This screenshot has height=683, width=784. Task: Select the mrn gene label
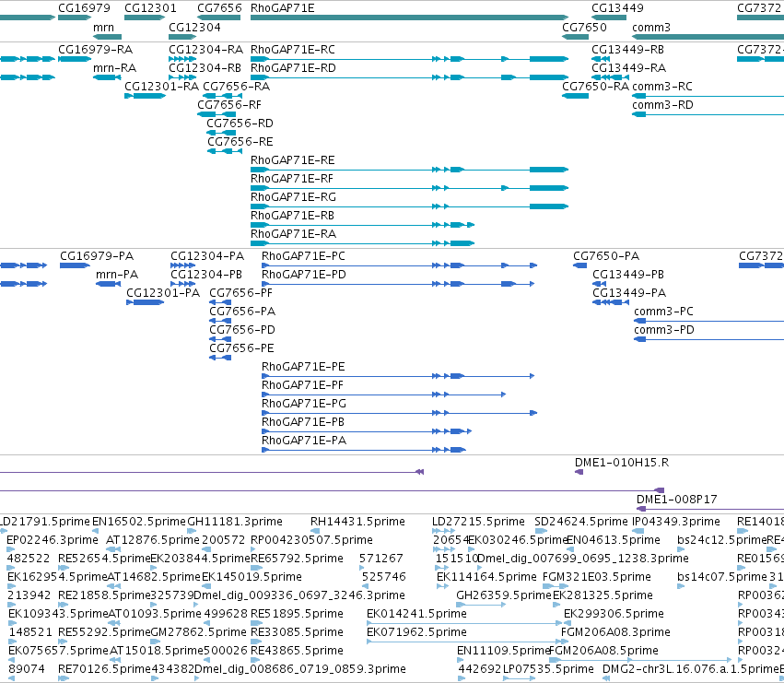(103, 28)
